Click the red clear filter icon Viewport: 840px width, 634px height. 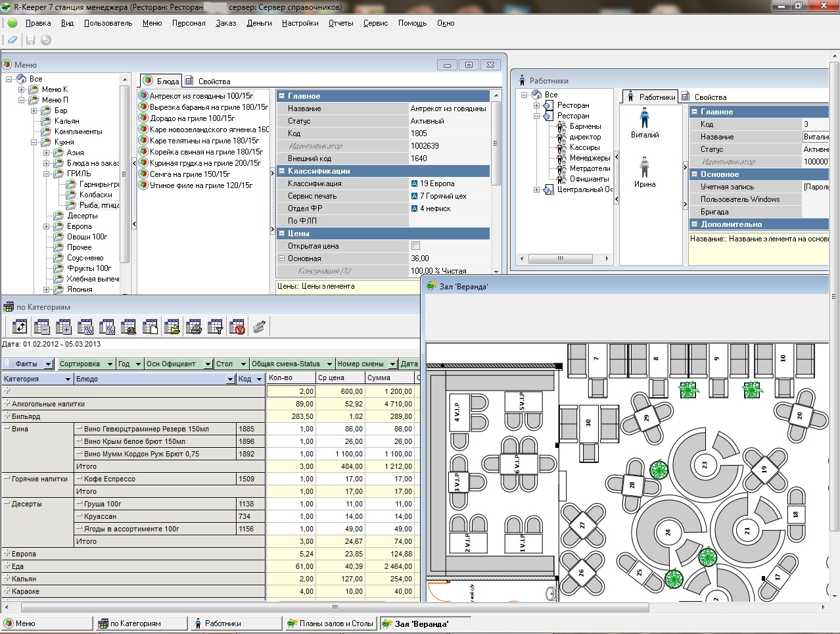pos(237,327)
